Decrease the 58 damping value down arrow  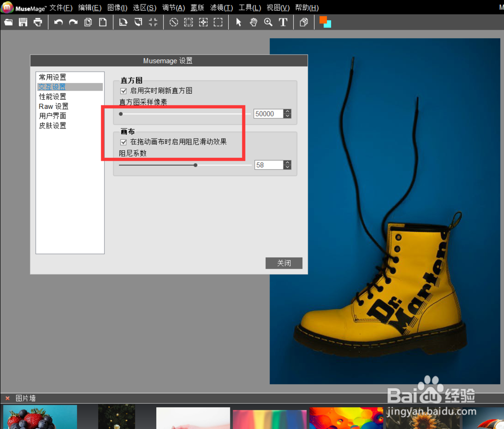[x=288, y=167]
